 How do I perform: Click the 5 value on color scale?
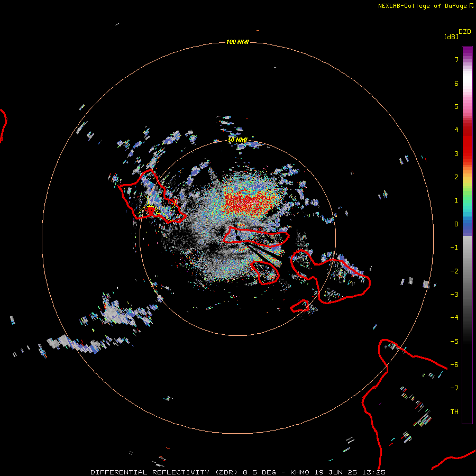(456, 106)
